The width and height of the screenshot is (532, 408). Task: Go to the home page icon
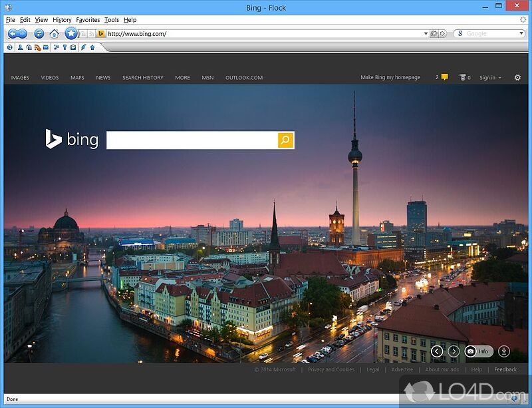click(55, 34)
